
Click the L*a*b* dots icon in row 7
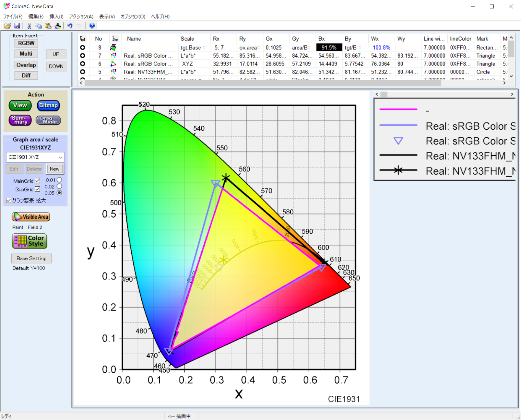(x=113, y=56)
